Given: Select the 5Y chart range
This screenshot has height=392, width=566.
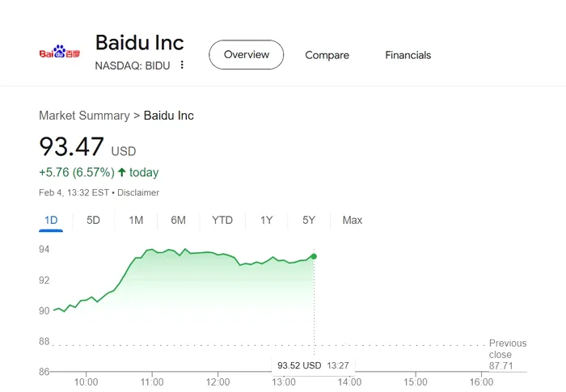Looking at the screenshot, I should [x=309, y=220].
